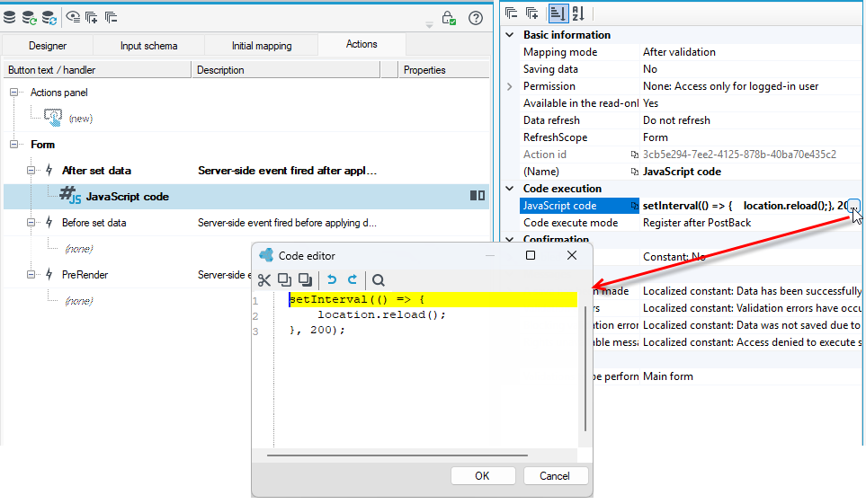This screenshot has height=504, width=866.
Task: Switch to the Designer tab
Action: [48, 45]
